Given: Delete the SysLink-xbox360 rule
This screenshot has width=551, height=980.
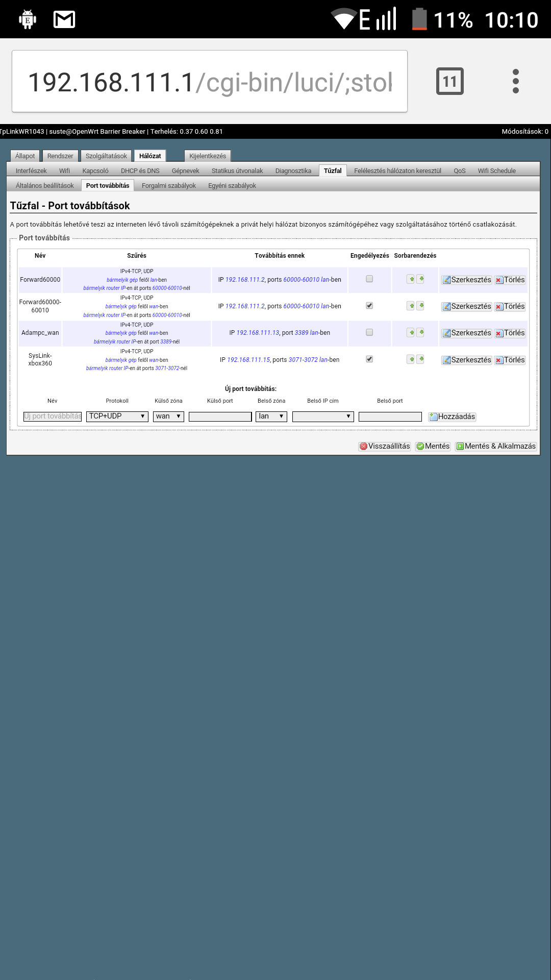Looking at the screenshot, I should [x=510, y=360].
